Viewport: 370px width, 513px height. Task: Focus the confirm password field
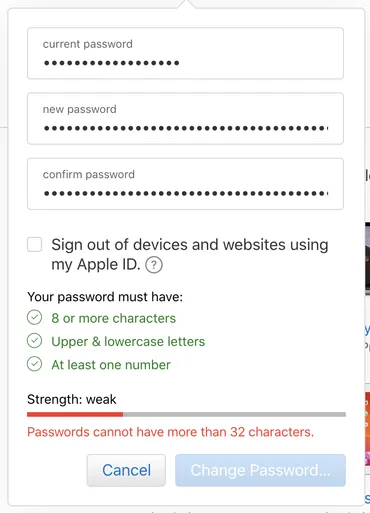[185, 184]
